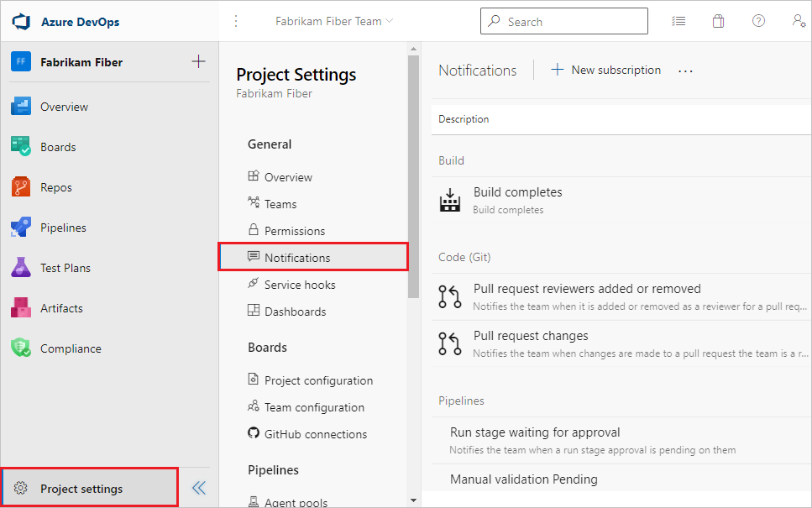Select Notifications in Project Settings
812x508 pixels.
click(x=298, y=256)
